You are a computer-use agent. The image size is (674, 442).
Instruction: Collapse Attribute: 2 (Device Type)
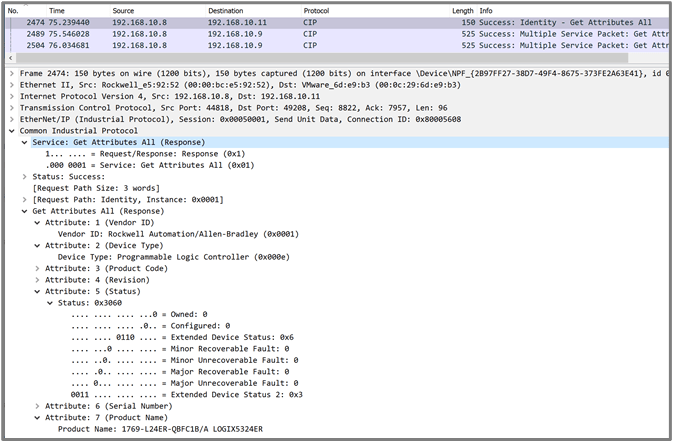[x=37, y=246]
